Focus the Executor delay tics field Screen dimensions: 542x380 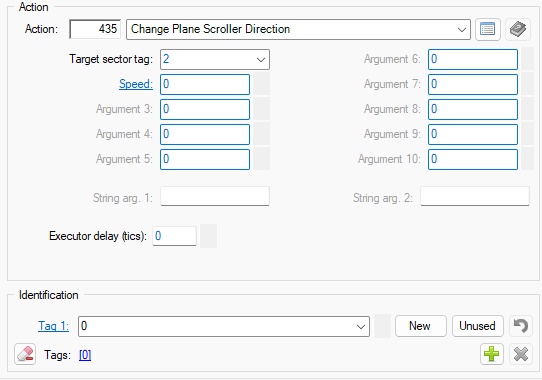pos(175,236)
